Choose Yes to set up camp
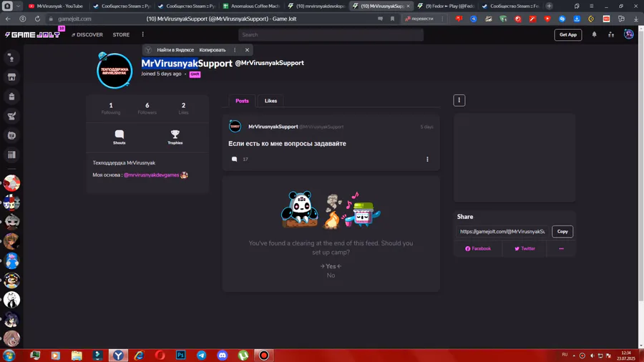Viewport: 644px width, 362px height. point(331,266)
